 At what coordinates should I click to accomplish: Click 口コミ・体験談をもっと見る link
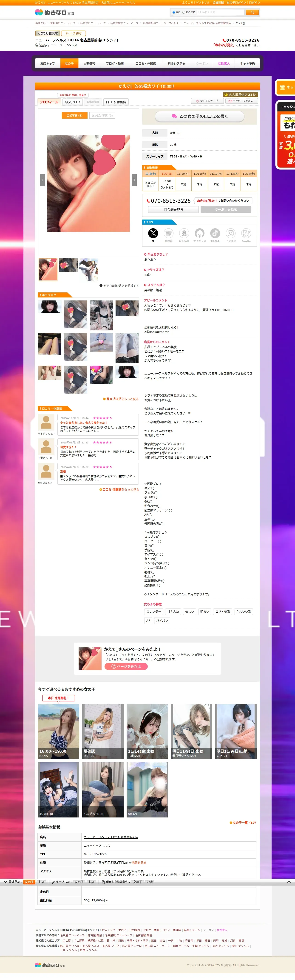pyautogui.click(x=119, y=490)
